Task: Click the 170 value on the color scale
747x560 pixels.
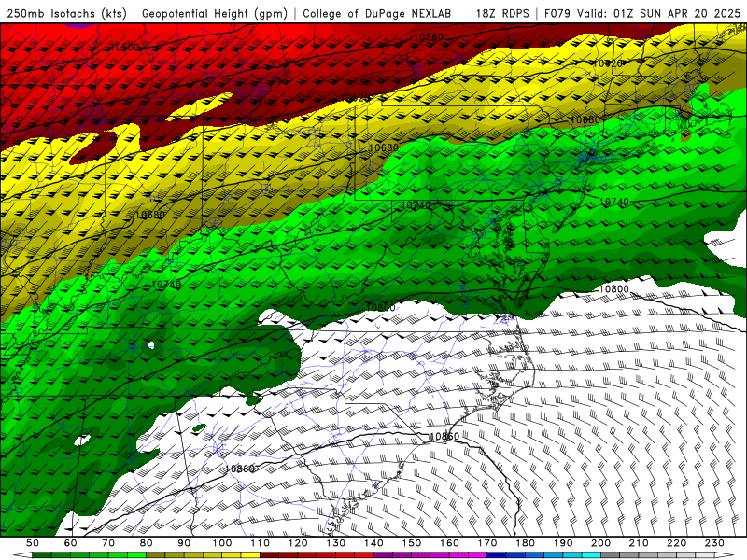Action: 487,543
